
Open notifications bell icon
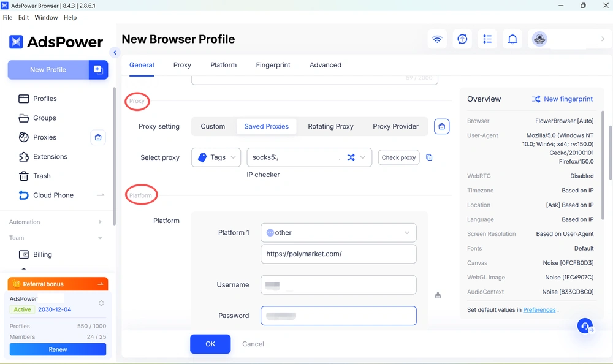click(512, 39)
